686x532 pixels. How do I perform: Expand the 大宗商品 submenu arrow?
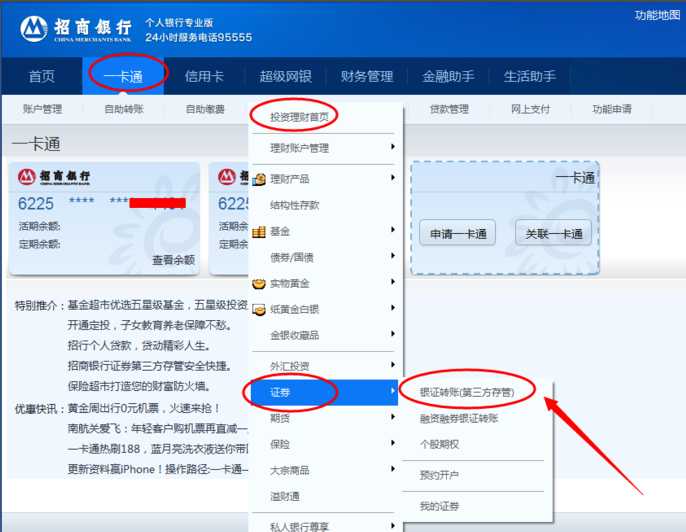[x=392, y=470]
